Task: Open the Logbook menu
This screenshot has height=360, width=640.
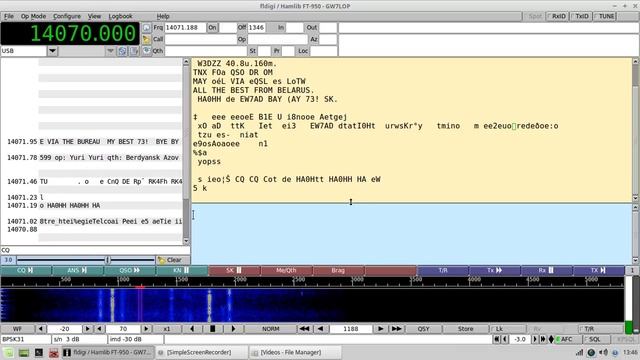Action: [x=120, y=16]
